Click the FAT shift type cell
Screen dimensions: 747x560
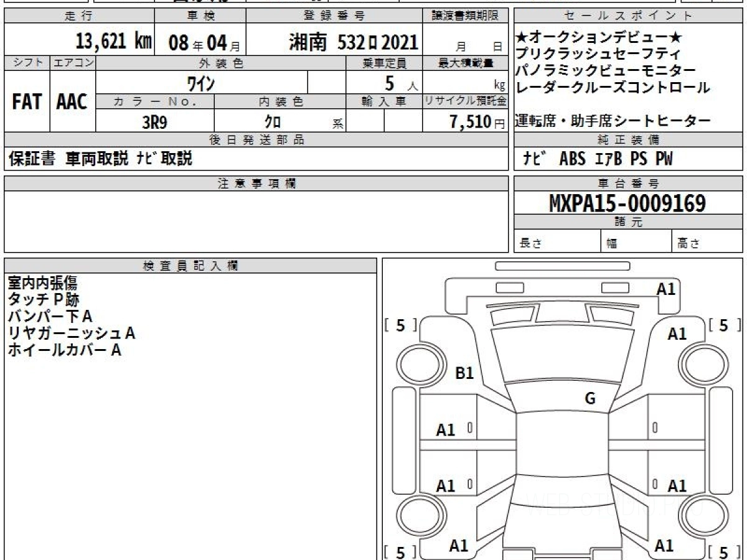coord(27,102)
